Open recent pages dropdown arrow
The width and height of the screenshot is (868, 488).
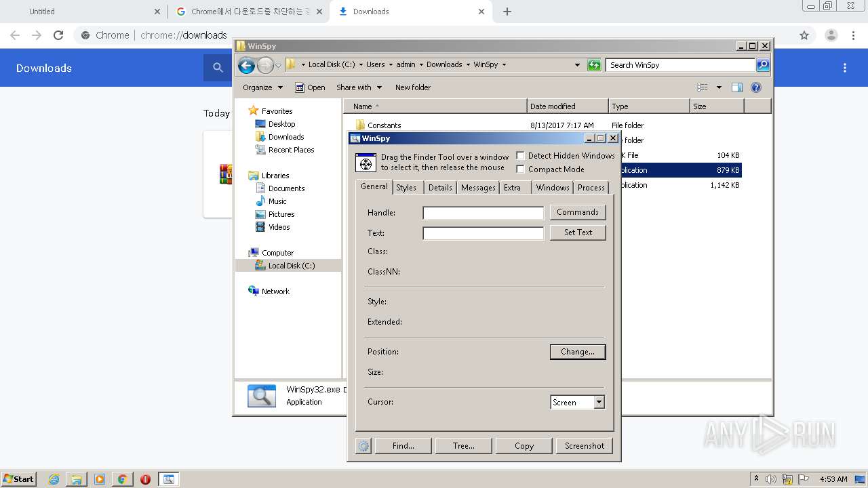click(x=278, y=66)
